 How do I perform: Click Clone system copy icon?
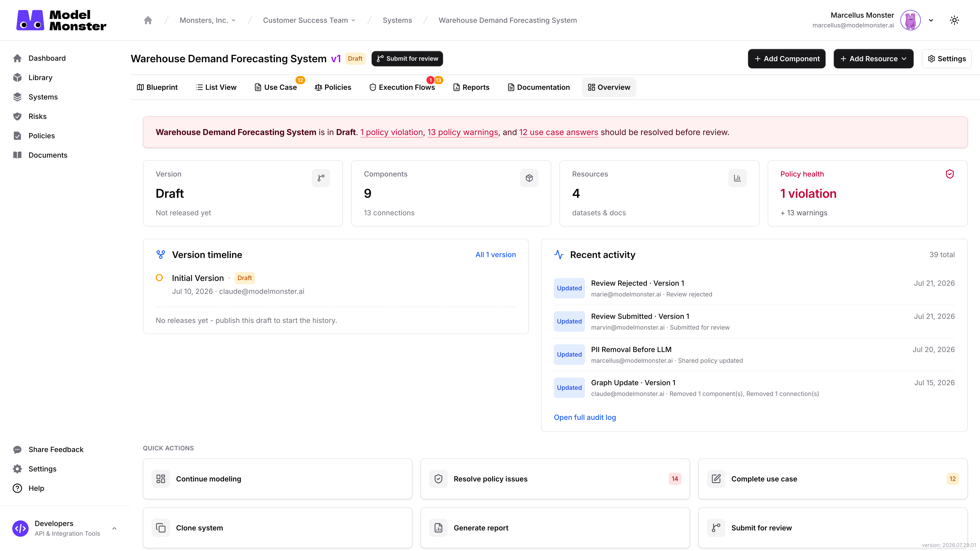click(161, 528)
